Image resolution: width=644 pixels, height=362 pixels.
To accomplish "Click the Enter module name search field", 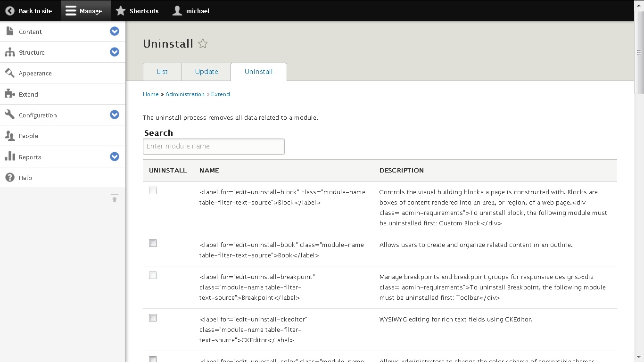I will pos(213,146).
